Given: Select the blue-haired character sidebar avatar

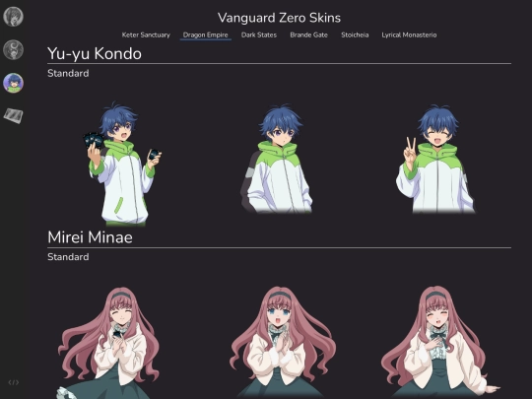Looking at the screenshot, I should pos(13,83).
